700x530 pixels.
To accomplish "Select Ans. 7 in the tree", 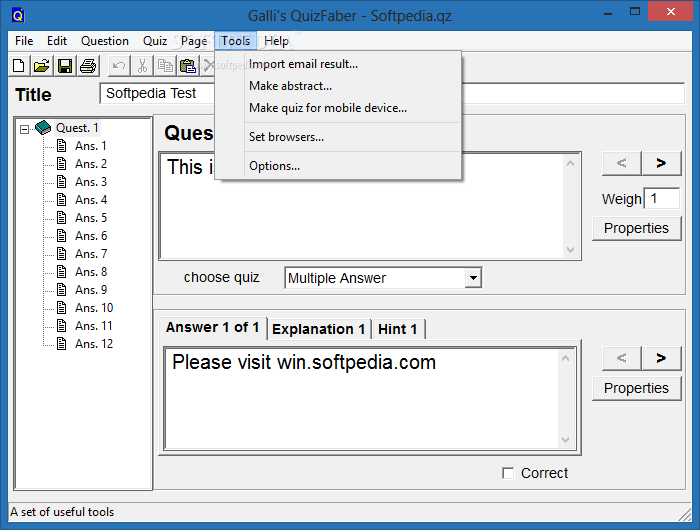I will pyautogui.click(x=91, y=254).
